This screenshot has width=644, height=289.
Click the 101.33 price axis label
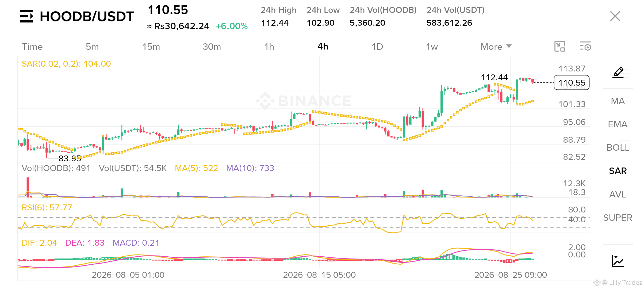point(572,104)
